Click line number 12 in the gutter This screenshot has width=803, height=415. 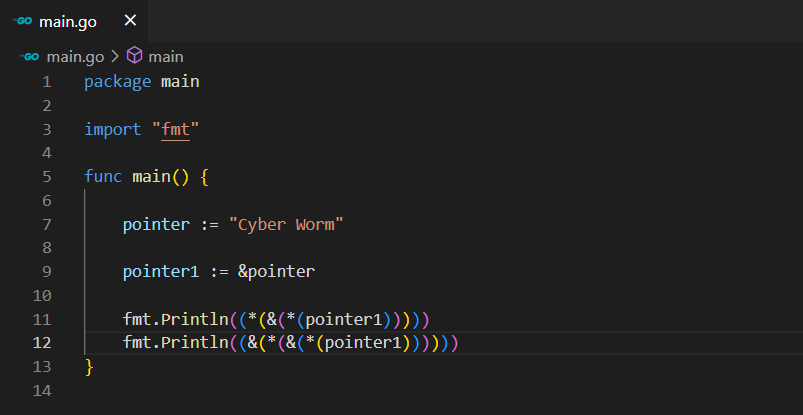(42, 343)
